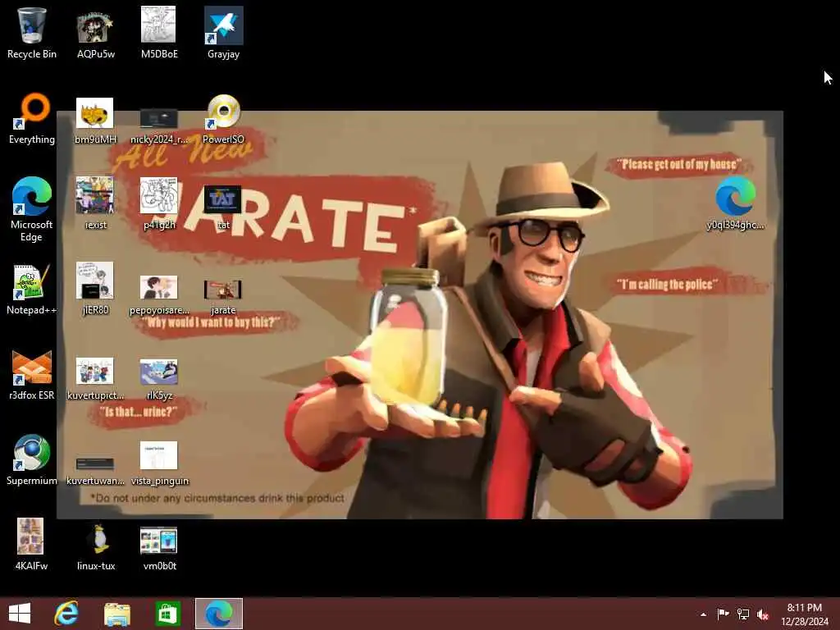Open the Windows Store taskbar icon
Viewport: 840px width, 630px height.
point(167,614)
